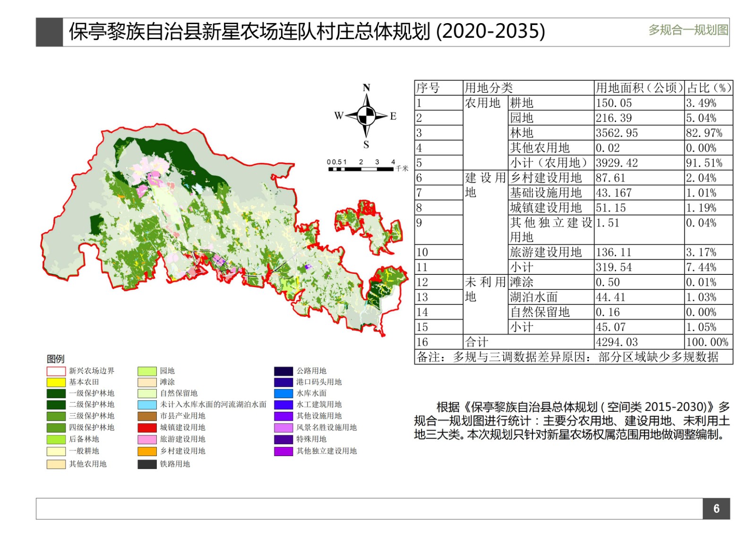Select the brown 市县产业用地 legend swatch
Screen dimensions: 756x534
coord(147,416)
